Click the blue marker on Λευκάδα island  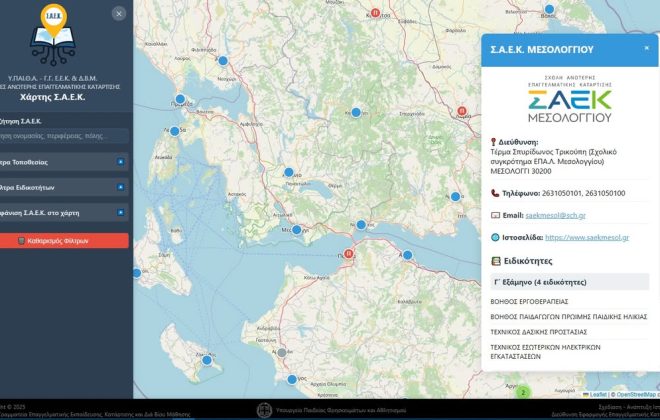(174, 131)
